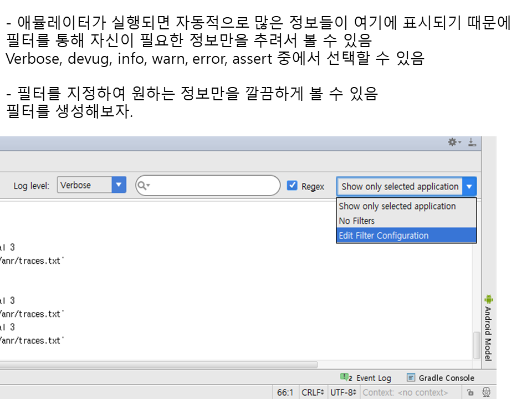The width and height of the screenshot is (532, 399).
Task: Open the Android Model side tab
Action: (x=488, y=332)
